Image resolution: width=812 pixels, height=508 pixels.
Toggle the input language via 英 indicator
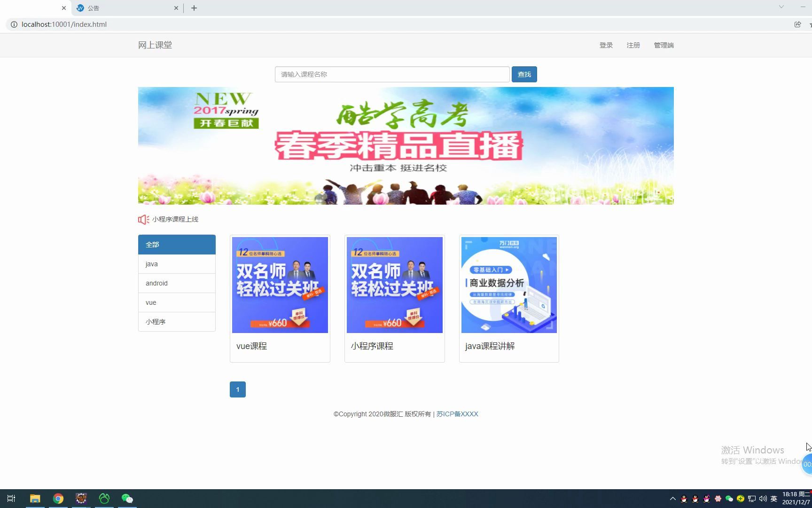[x=774, y=499]
